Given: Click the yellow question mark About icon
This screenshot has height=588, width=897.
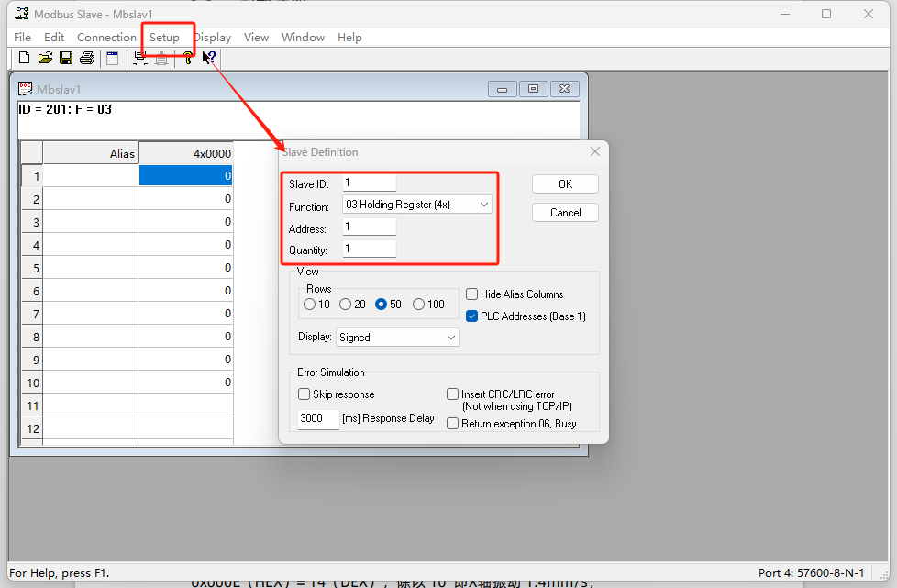Looking at the screenshot, I should 188,59.
